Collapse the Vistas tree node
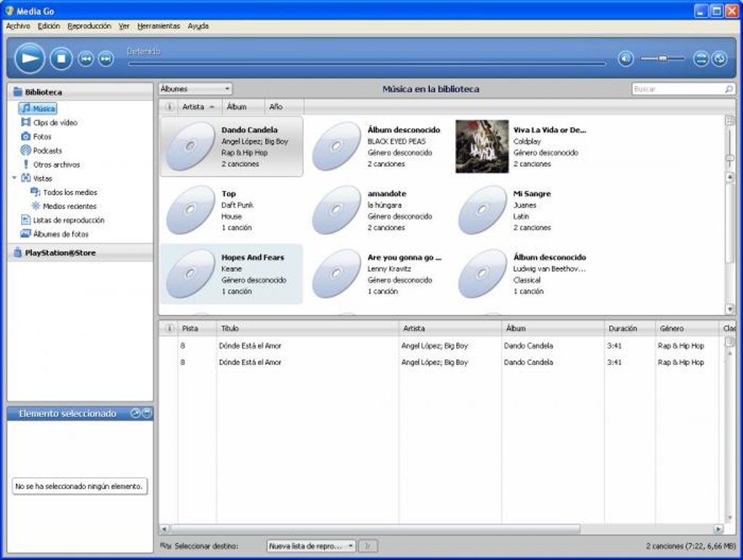The width and height of the screenshot is (743, 560). pos(15,178)
